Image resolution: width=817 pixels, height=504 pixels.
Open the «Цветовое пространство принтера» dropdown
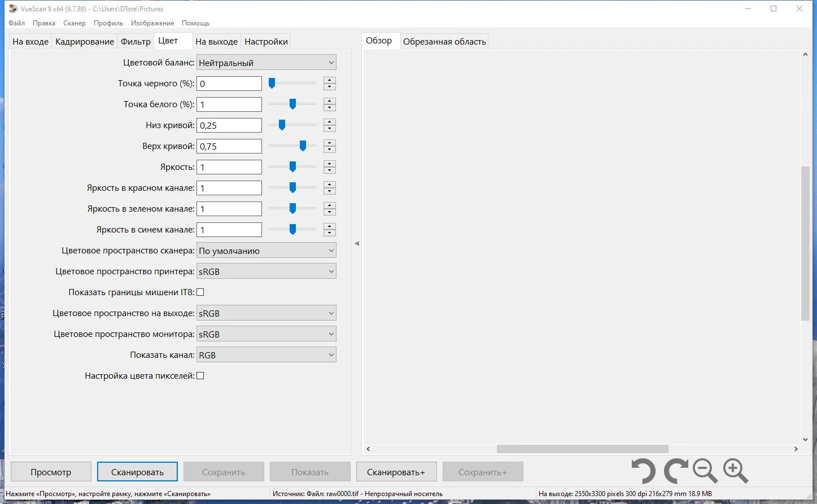(266, 271)
